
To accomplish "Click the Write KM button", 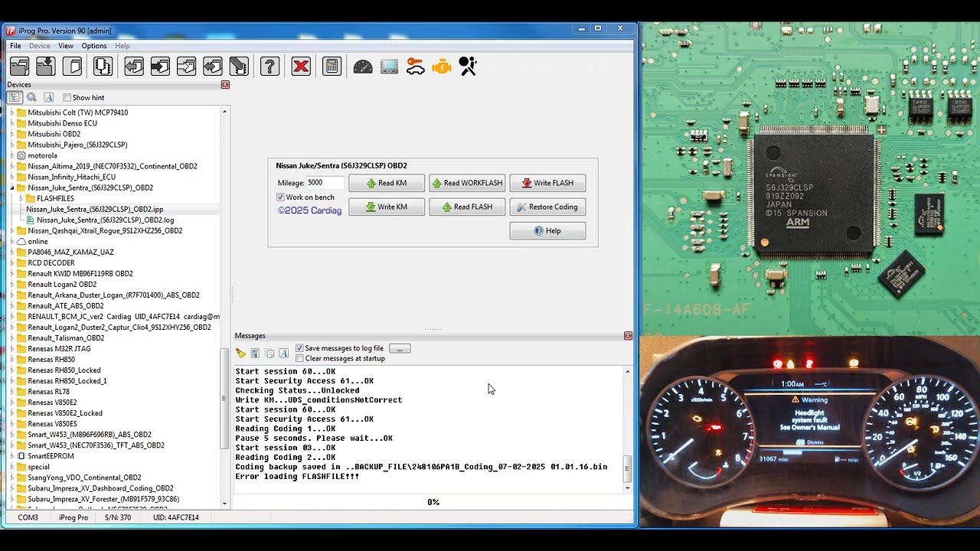I will 387,207.
